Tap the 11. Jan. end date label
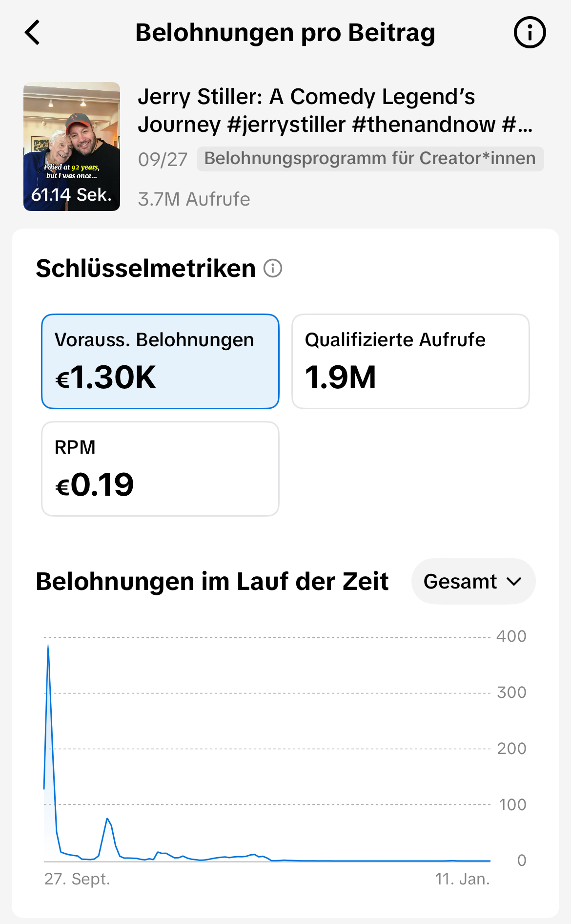This screenshot has width=571, height=924. (x=462, y=879)
